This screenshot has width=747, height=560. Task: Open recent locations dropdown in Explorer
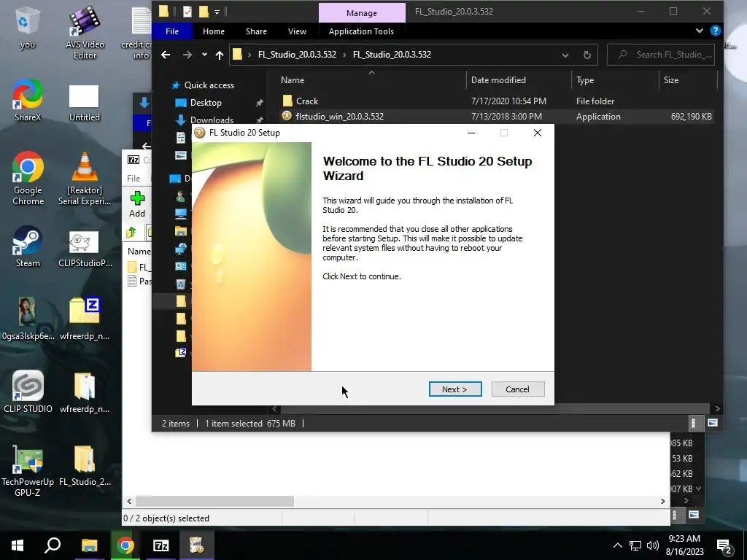(204, 55)
